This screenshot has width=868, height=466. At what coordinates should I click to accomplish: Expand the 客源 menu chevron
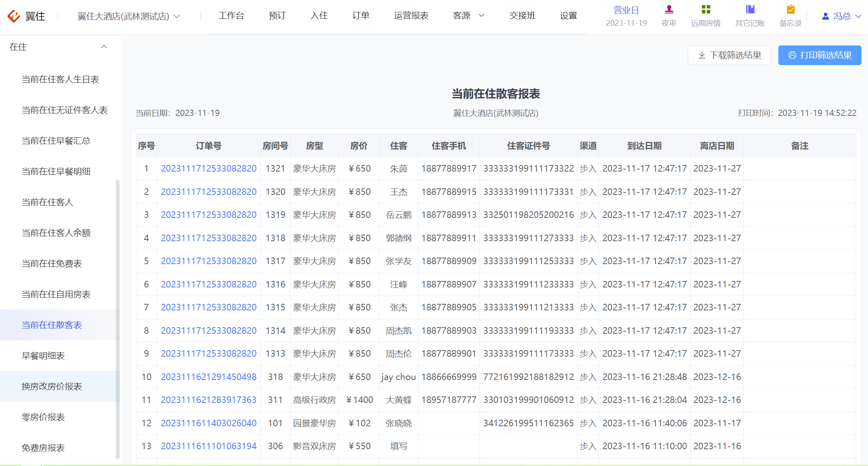481,16
